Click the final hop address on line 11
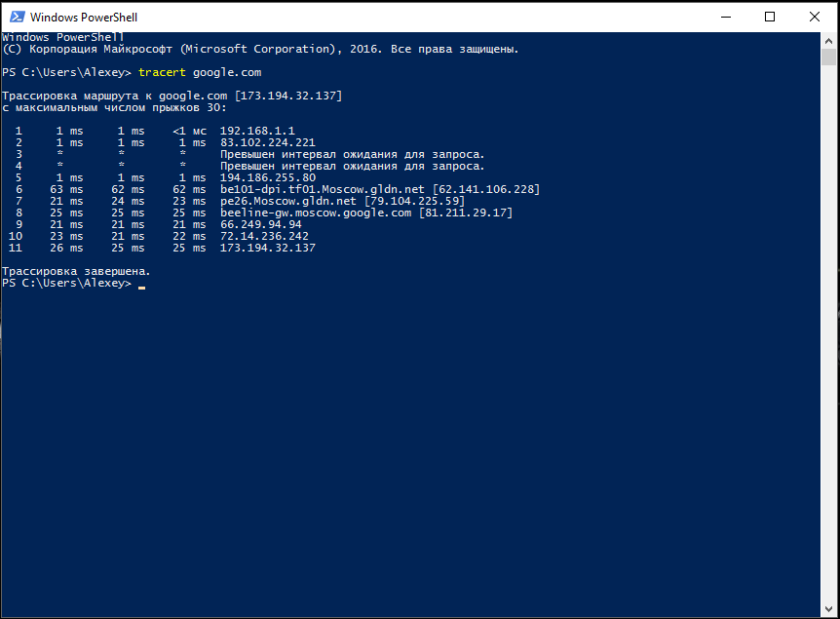This screenshot has width=840, height=619. (x=268, y=248)
